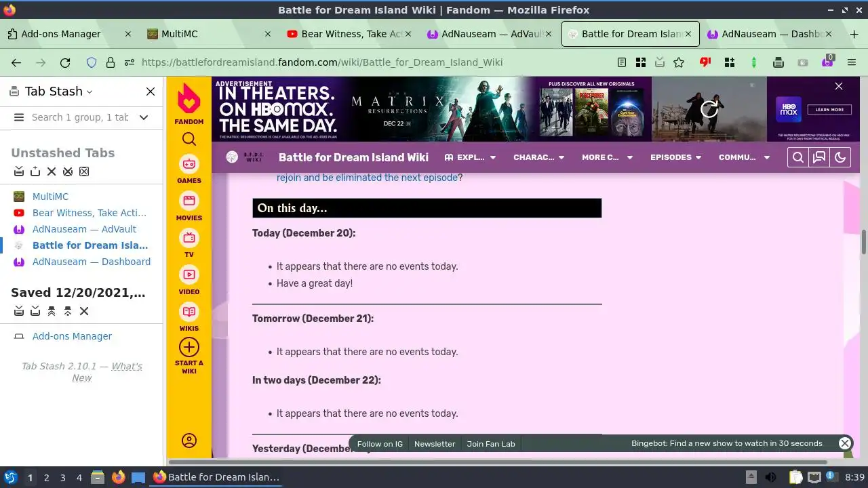Viewport: 868px width, 488px height.
Task: Reload the current page
Action: pos(65,62)
